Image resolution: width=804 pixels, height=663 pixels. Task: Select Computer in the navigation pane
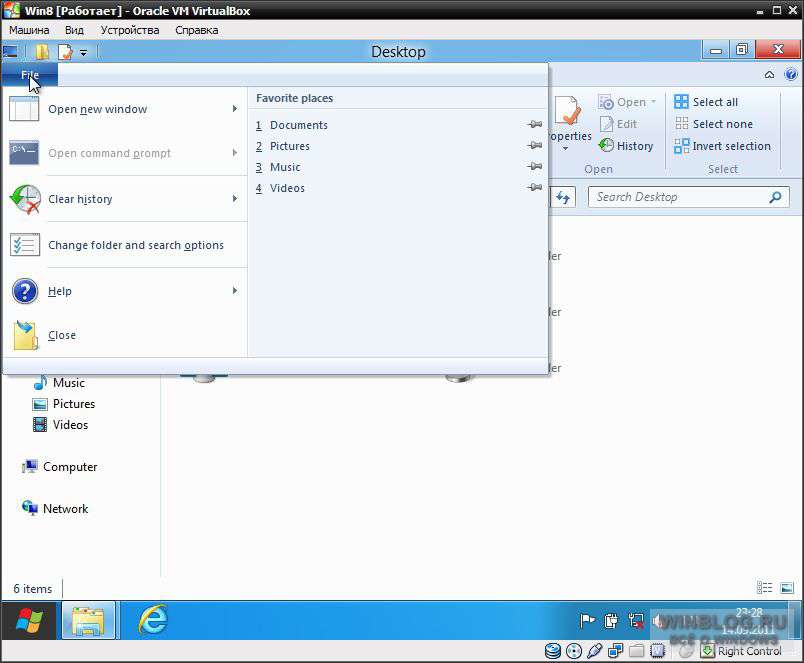[x=59, y=467]
